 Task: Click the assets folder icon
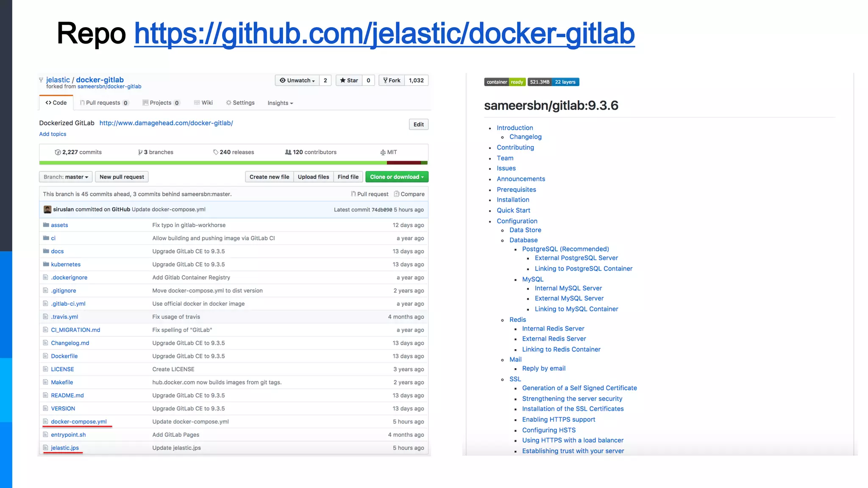[46, 225]
